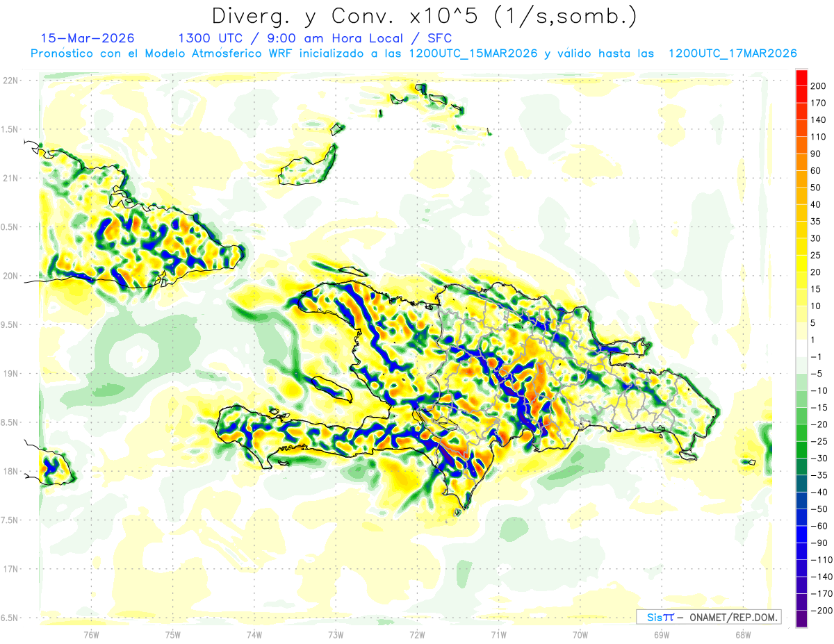Pick the white swatch between 1 and -1

click(x=801, y=348)
